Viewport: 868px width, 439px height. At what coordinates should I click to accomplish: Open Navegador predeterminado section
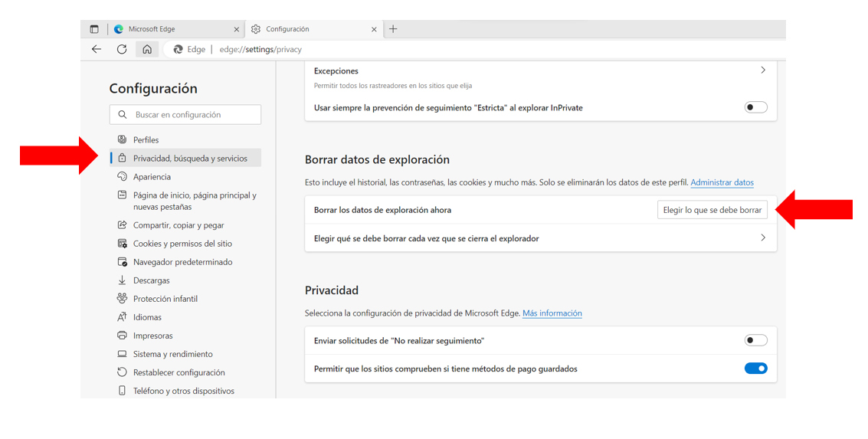(185, 262)
